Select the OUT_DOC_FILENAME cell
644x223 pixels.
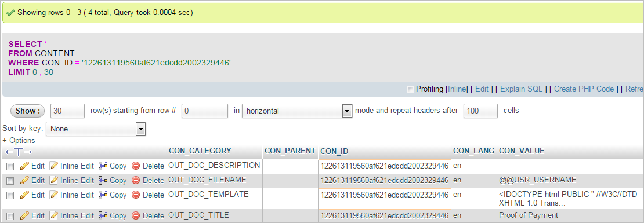(x=215, y=180)
